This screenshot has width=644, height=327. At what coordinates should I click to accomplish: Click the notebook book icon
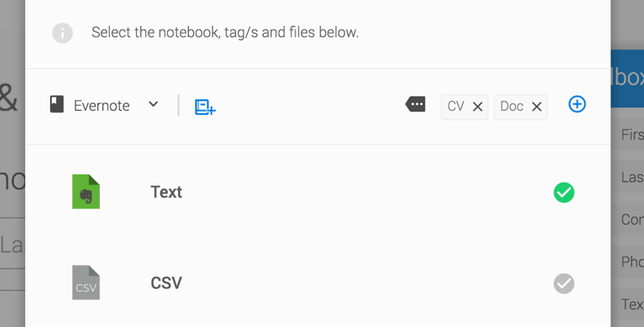point(57,104)
